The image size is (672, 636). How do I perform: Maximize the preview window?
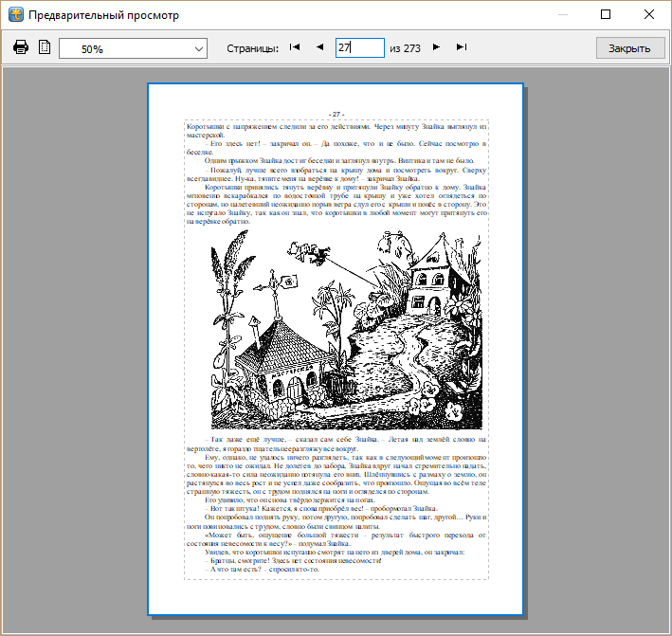[606, 15]
